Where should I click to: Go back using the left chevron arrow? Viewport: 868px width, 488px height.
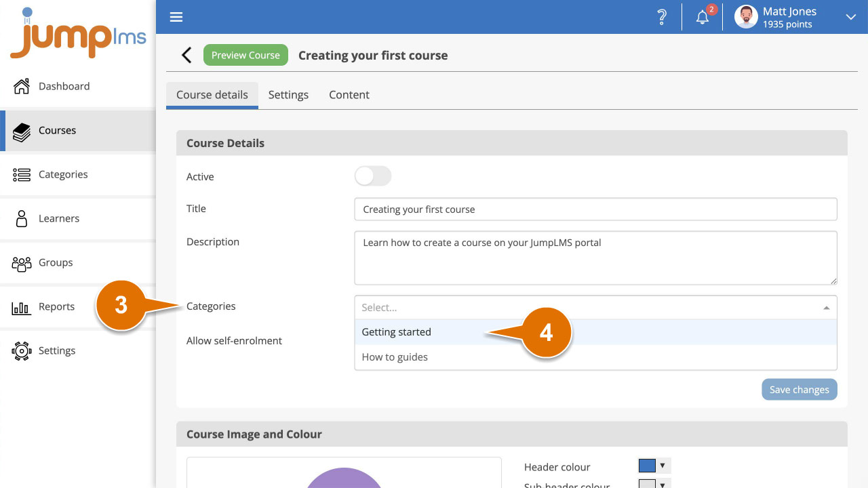186,56
